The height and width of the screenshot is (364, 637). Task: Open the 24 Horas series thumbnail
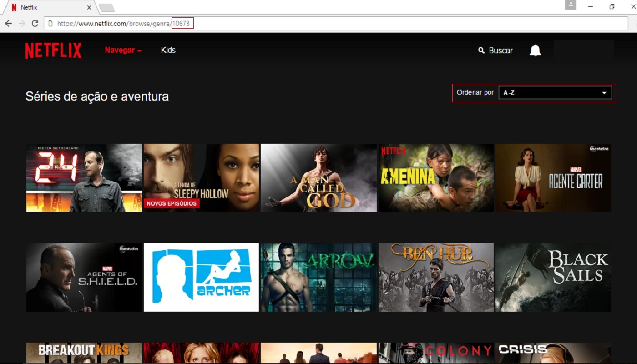[x=84, y=178]
